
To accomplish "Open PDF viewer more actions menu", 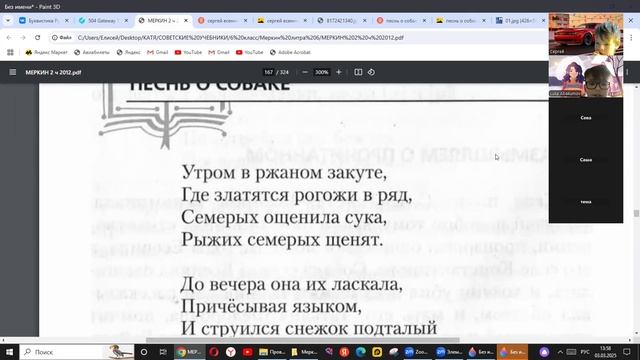I will click(x=627, y=72).
